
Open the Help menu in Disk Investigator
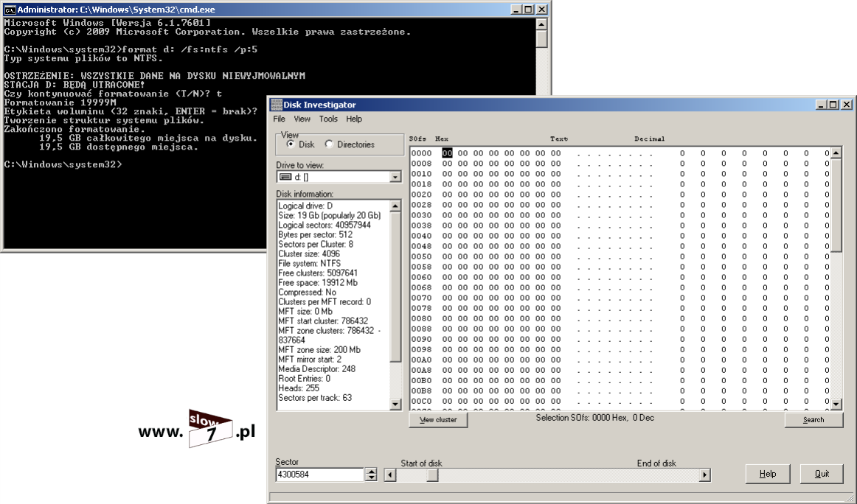coord(353,119)
